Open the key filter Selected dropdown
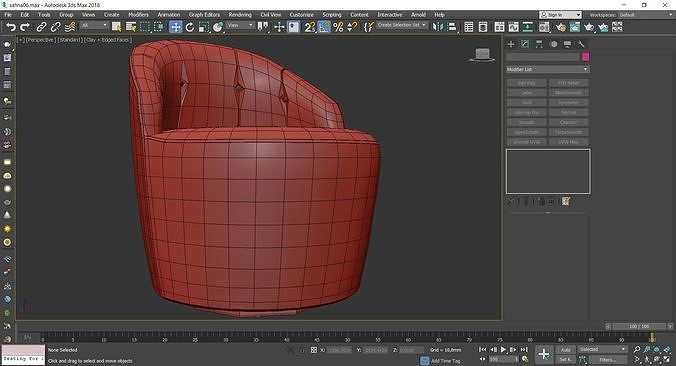Screen dimensions: 676x366 (602, 350)
